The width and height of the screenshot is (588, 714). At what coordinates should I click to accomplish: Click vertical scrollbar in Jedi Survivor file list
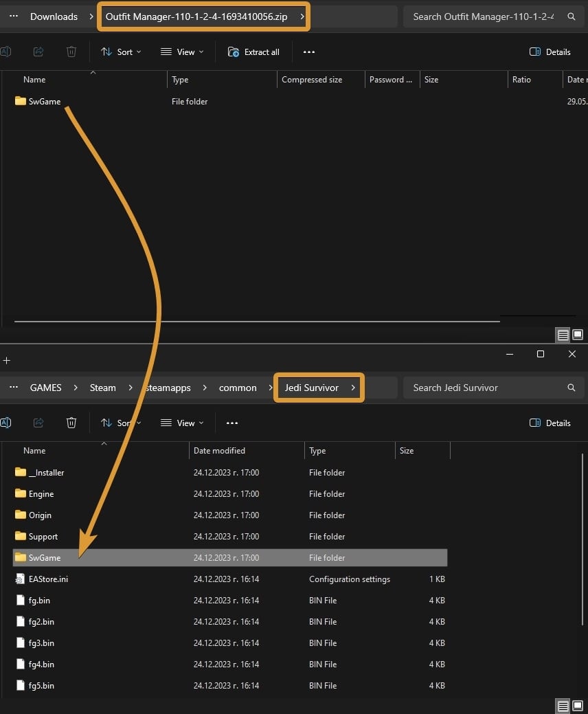click(582, 539)
